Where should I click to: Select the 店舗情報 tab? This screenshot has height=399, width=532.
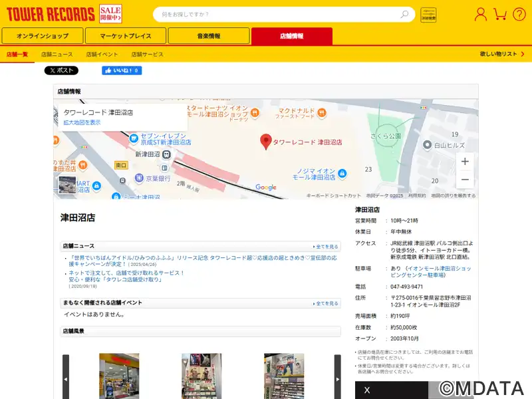[x=292, y=36]
